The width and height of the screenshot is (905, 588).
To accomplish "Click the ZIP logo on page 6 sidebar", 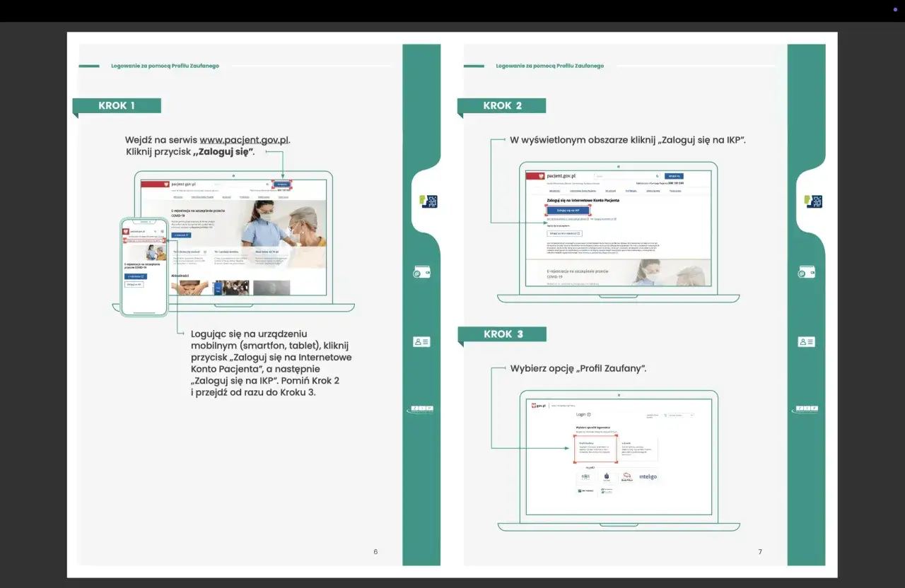I will 421,409.
